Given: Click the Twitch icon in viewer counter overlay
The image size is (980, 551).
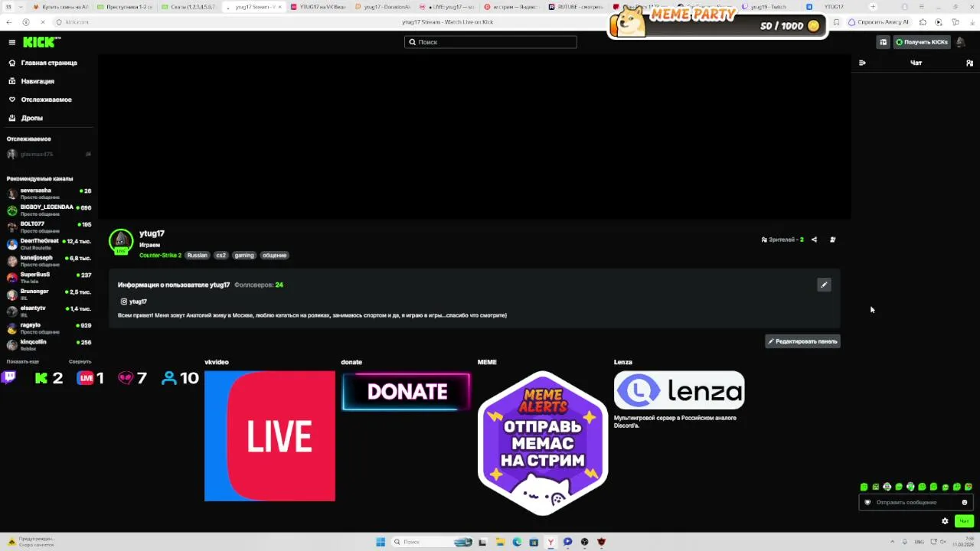Looking at the screenshot, I should [x=9, y=377].
